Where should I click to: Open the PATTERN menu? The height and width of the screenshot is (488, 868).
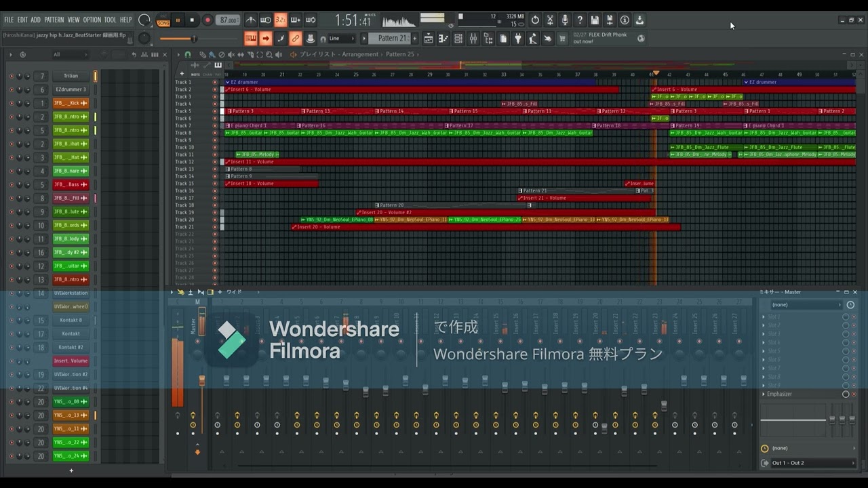54,20
